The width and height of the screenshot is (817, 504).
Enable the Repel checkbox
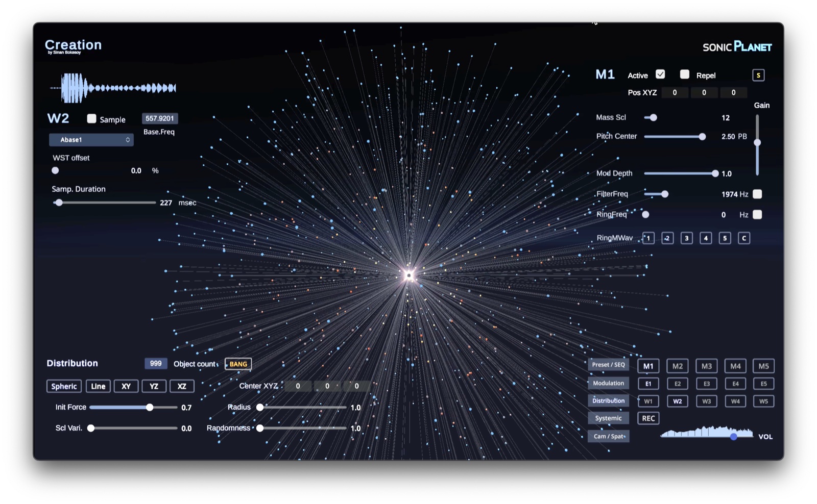(685, 74)
